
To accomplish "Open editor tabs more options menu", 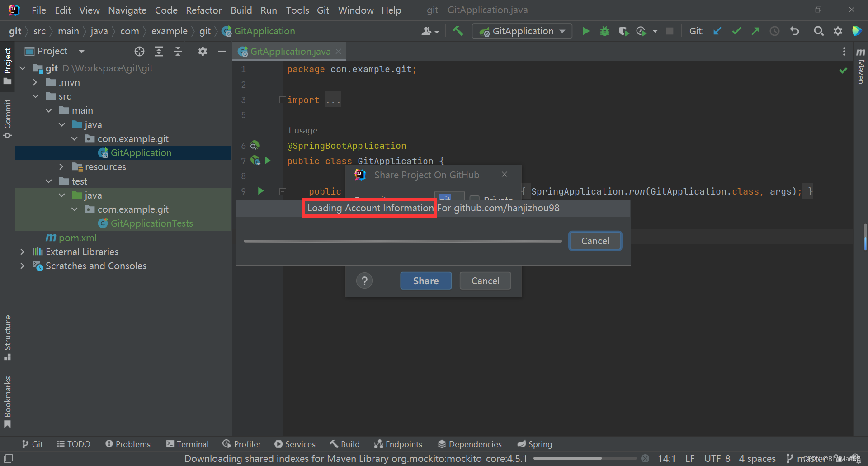I will (x=844, y=52).
